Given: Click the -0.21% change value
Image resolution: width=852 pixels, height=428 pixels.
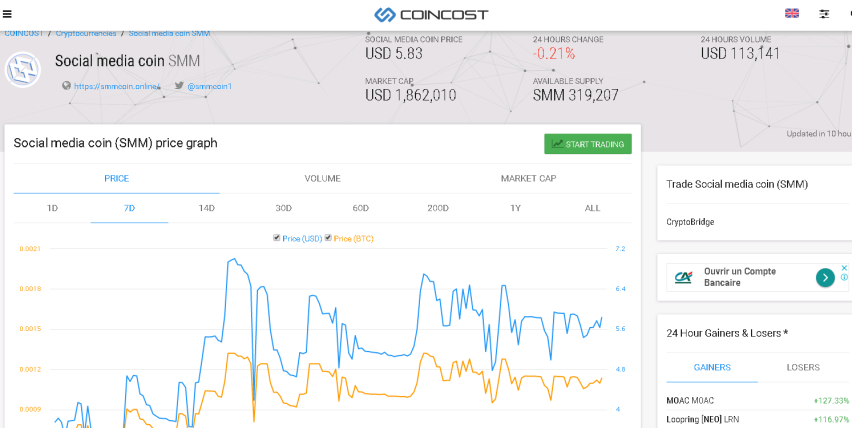Looking at the screenshot, I should pyautogui.click(x=554, y=54).
